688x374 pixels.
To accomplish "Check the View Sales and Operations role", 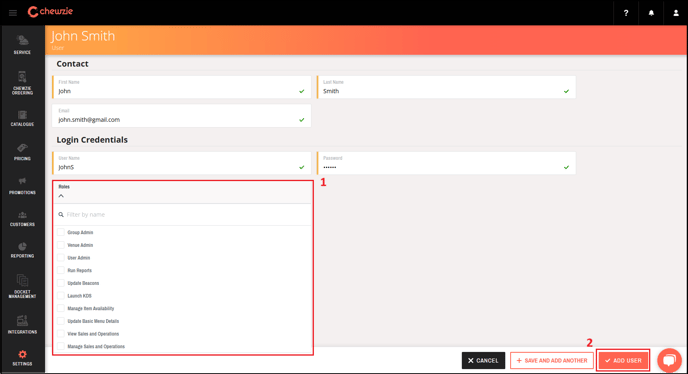I will pyautogui.click(x=61, y=334).
